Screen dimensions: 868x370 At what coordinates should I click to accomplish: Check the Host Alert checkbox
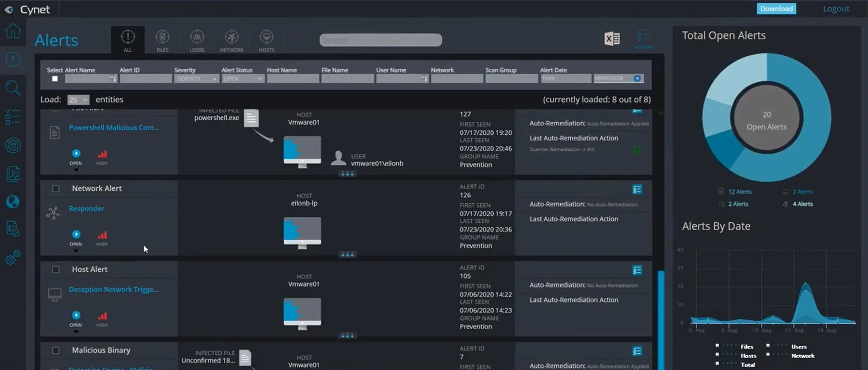point(56,269)
